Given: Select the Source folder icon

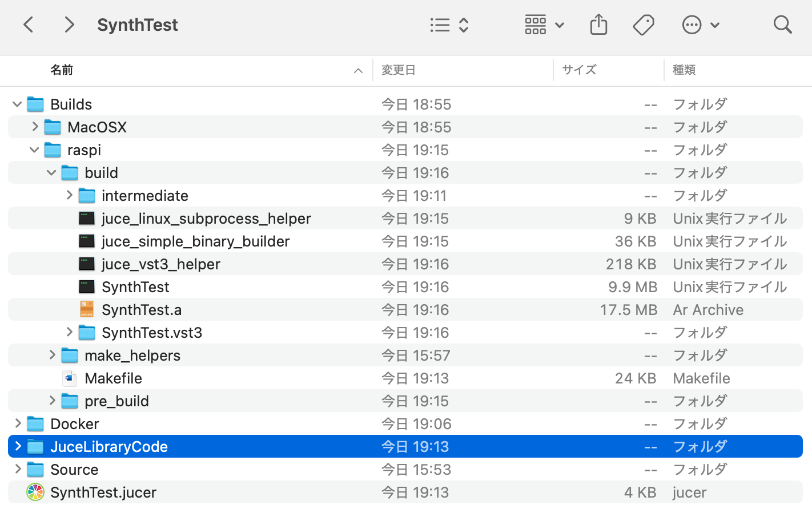Looking at the screenshot, I should coord(35,470).
